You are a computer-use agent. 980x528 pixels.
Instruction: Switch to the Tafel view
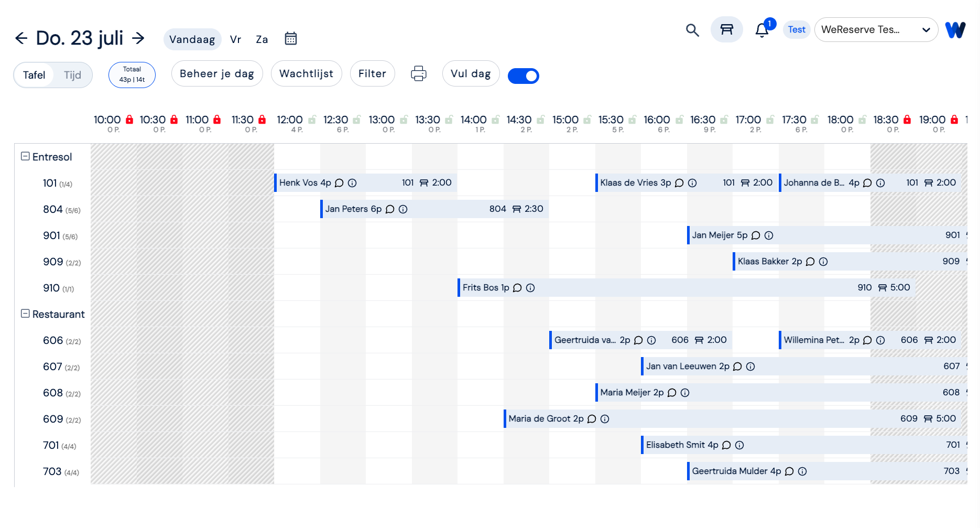tap(34, 75)
